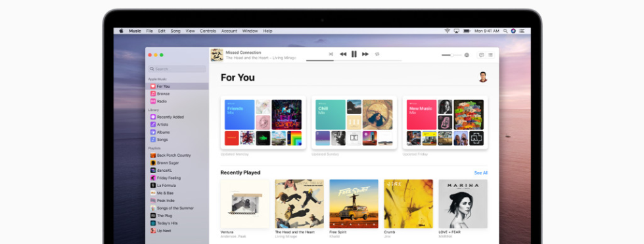The height and width of the screenshot is (244, 644).
Task: Open the Ventura album cover
Action: point(244,204)
